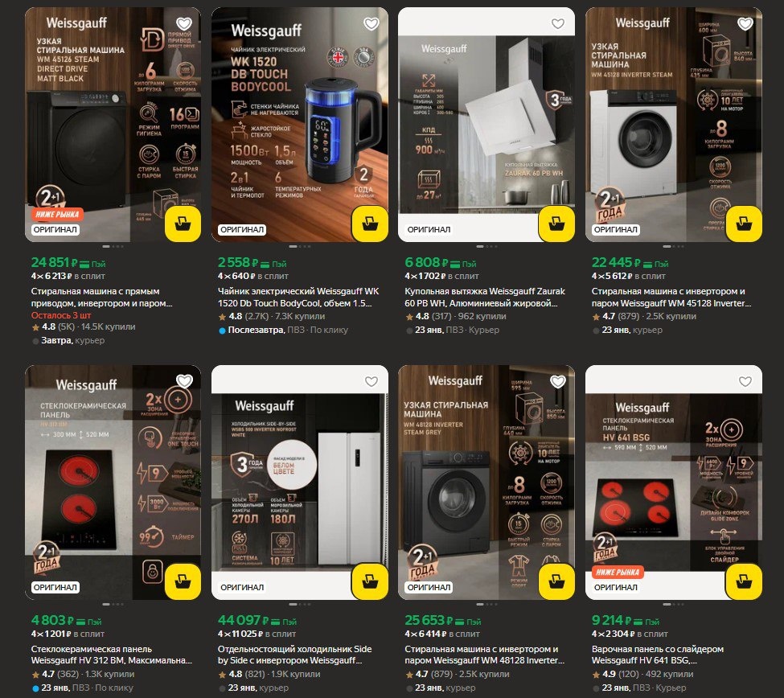The image size is (784, 698).
Task: Toggle favorite heart on white refrigerator card
Action: click(x=371, y=381)
